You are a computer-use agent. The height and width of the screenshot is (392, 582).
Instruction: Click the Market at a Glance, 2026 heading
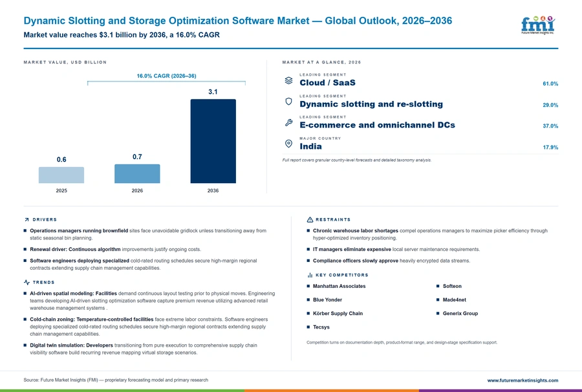pyautogui.click(x=321, y=62)
